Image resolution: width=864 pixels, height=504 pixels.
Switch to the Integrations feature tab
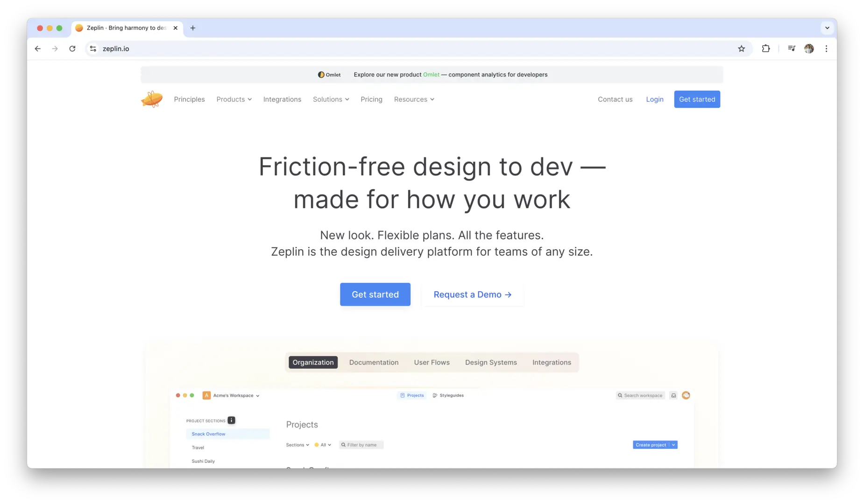pos(552,363)
